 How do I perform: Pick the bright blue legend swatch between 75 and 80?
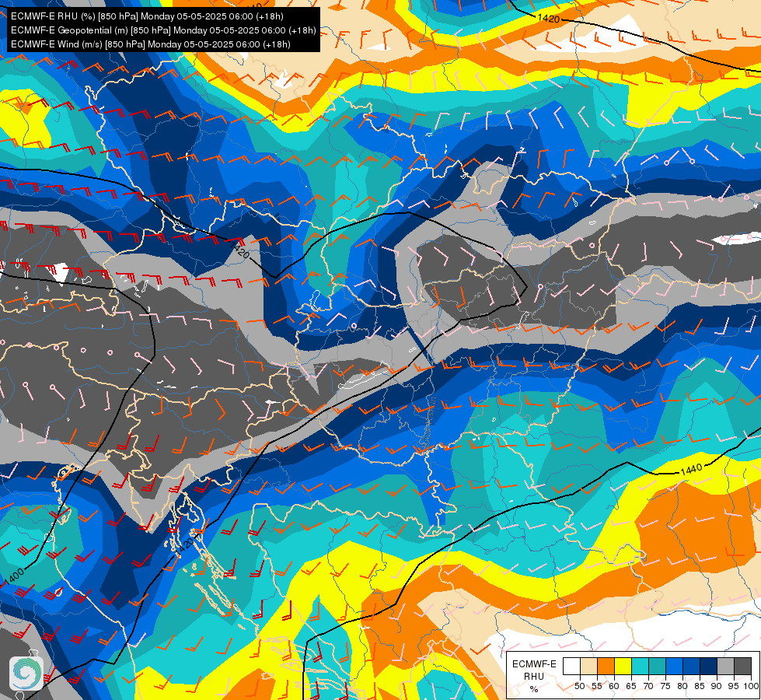click(x=674, y=666)
